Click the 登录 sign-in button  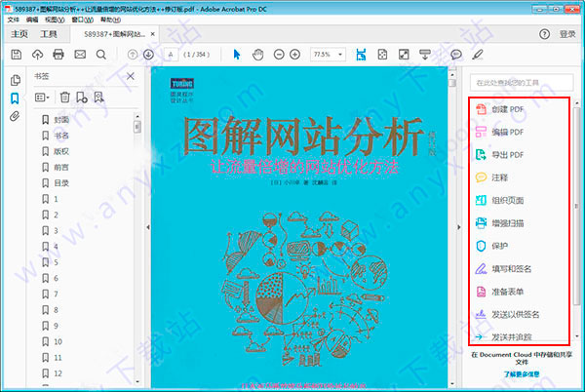tap(567, 34)
